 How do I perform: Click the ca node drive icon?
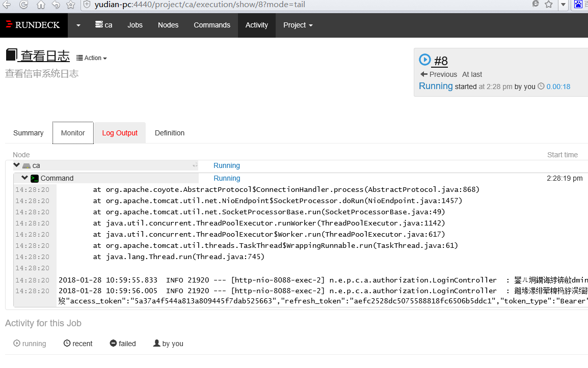26,165
